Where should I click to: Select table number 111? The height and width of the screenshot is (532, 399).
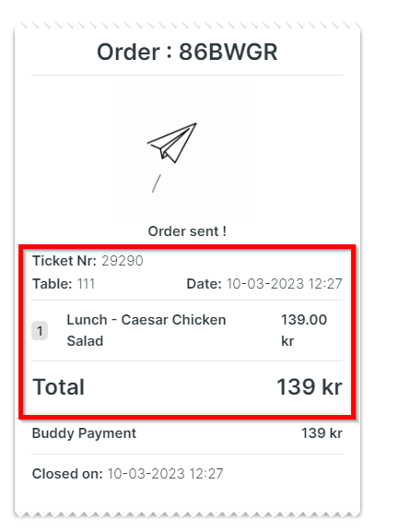(86, 284)
